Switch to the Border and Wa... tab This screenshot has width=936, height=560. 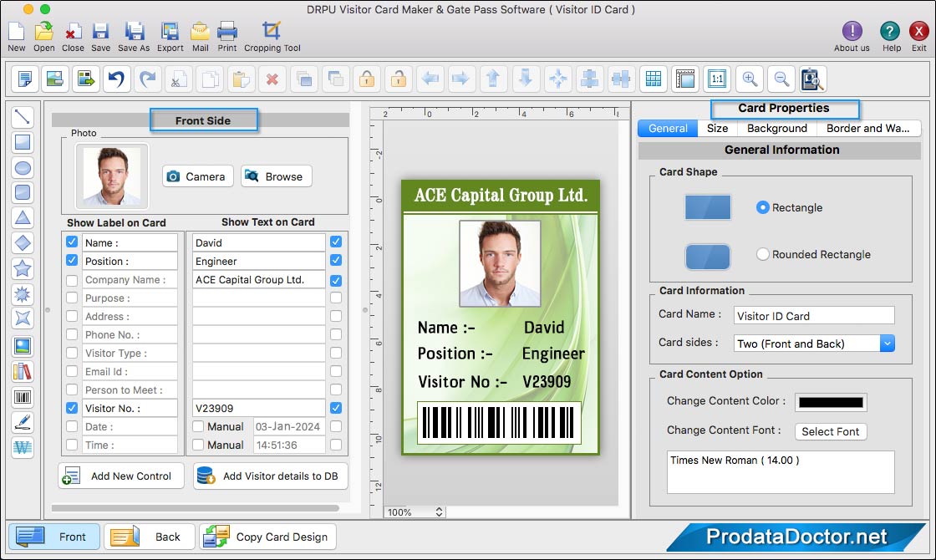868,129
